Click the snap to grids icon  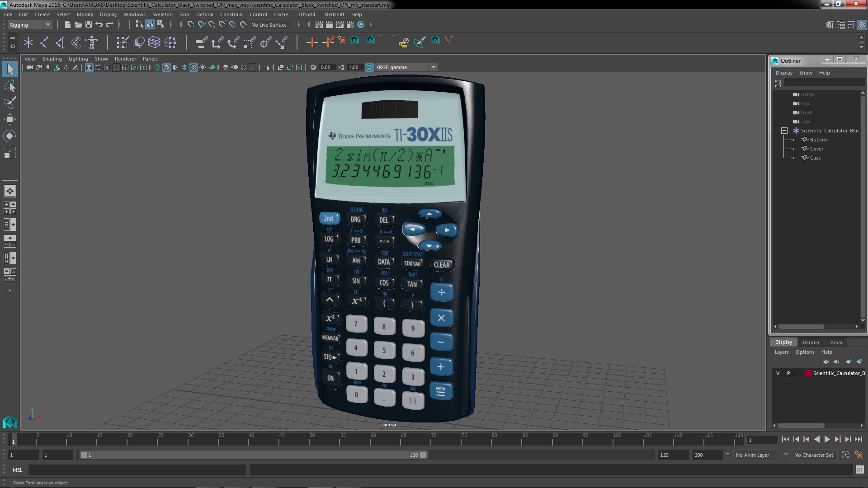191,25
